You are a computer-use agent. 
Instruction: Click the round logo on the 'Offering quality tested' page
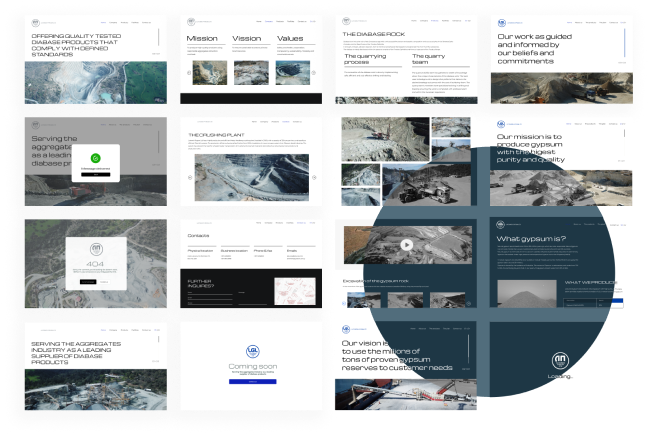pyautogui.click(x=36, y=23)
